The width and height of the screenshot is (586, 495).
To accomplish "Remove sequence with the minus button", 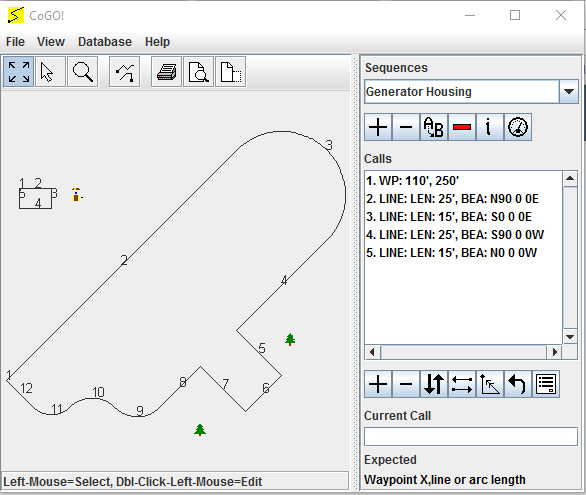I will tap(406, 127).
